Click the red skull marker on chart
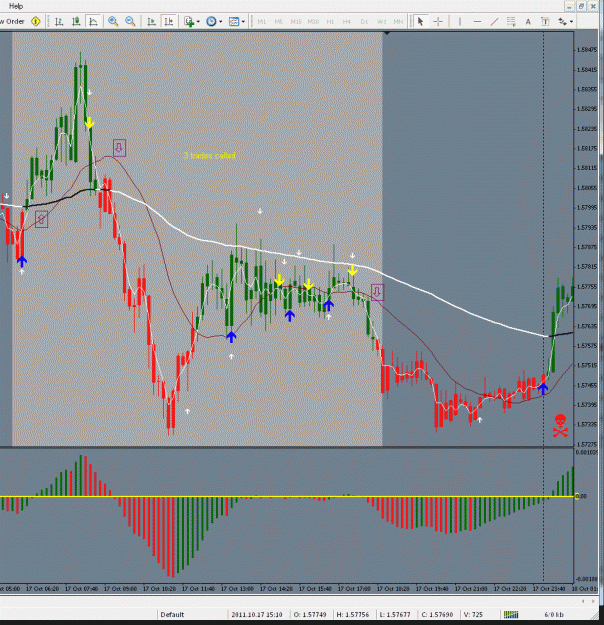Image resolution: width=604 pixels, height=625 pixels. tap(560, 426)
